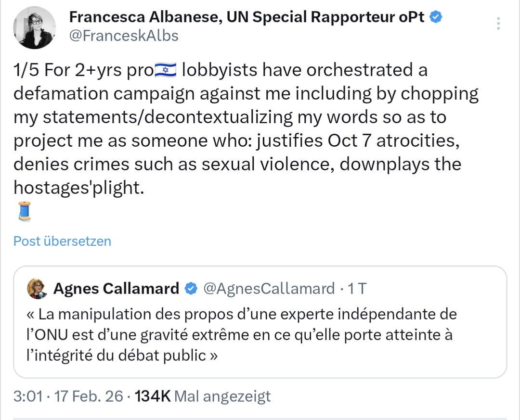The image size is (520, 420).
Task: Open the three-dot more options menu
Action: (x=498, y=23)
